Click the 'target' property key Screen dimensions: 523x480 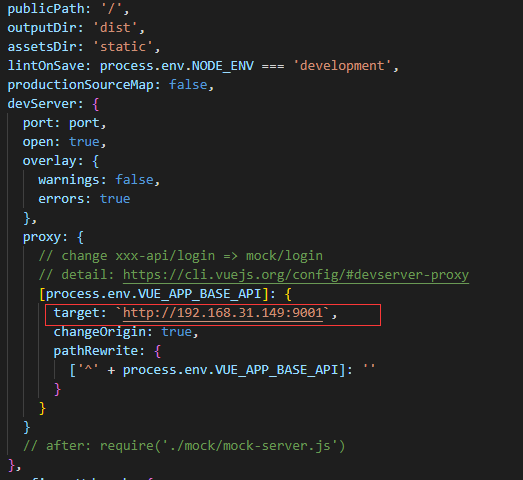click(x=76, y=313)
